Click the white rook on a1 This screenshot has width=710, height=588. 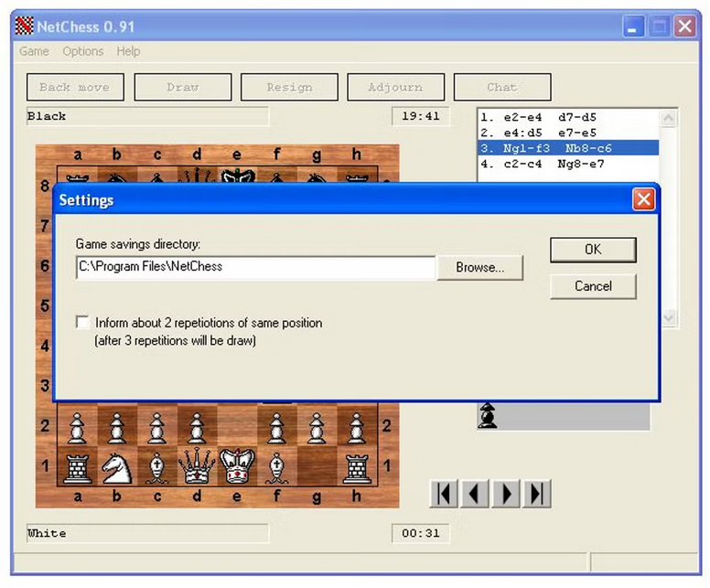pyautogui.click(x=78, y=467)
